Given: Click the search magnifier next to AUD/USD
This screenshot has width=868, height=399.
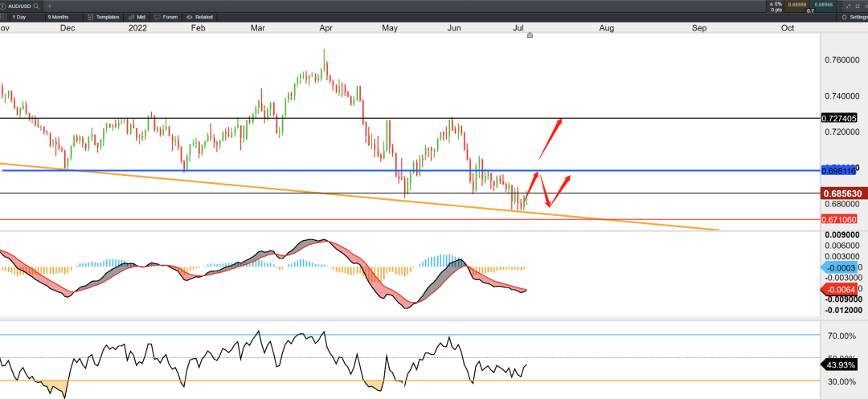Looking at the screenshot, I should (36, 6).
